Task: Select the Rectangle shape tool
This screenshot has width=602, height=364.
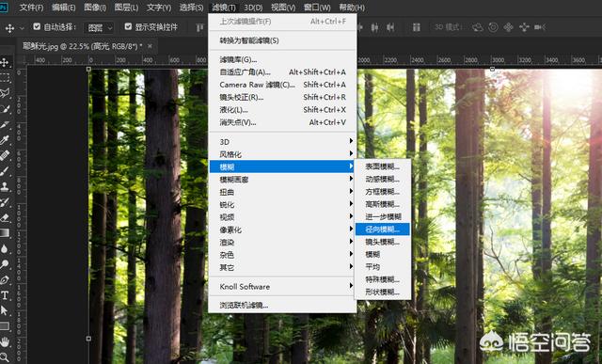Action: click(x=5, y=326)
